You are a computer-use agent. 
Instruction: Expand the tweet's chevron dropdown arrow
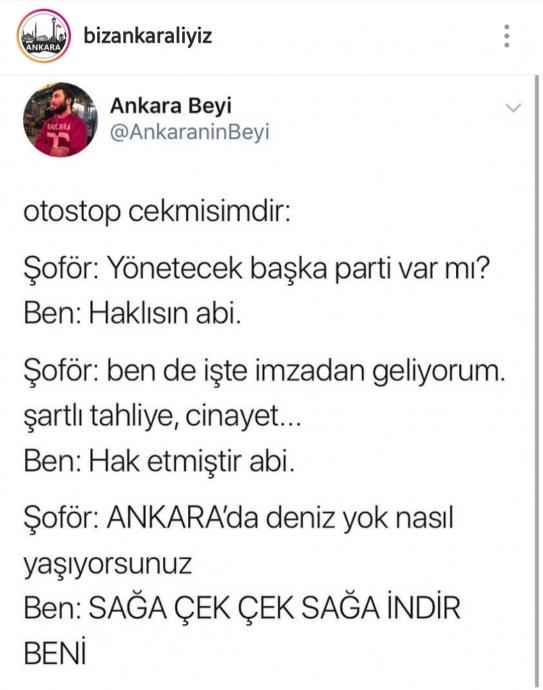514,108
